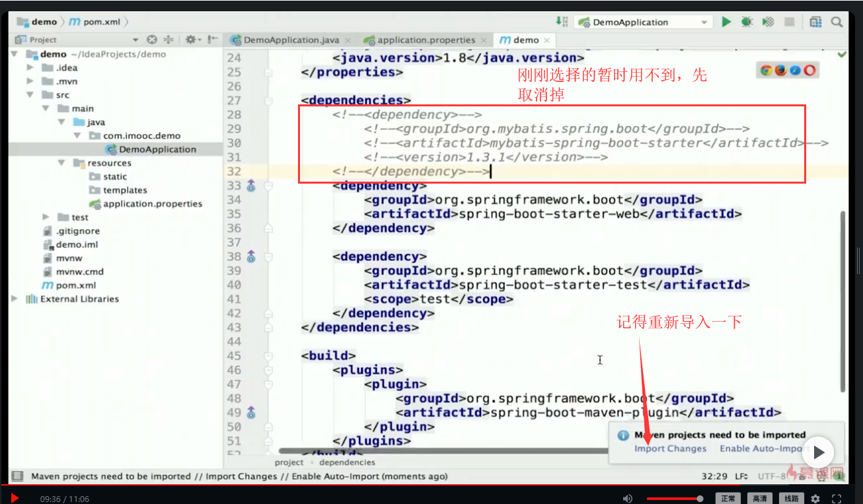The image size is (863, 504).
Task: Click Enable Auto-Import link
Action: 764,449
